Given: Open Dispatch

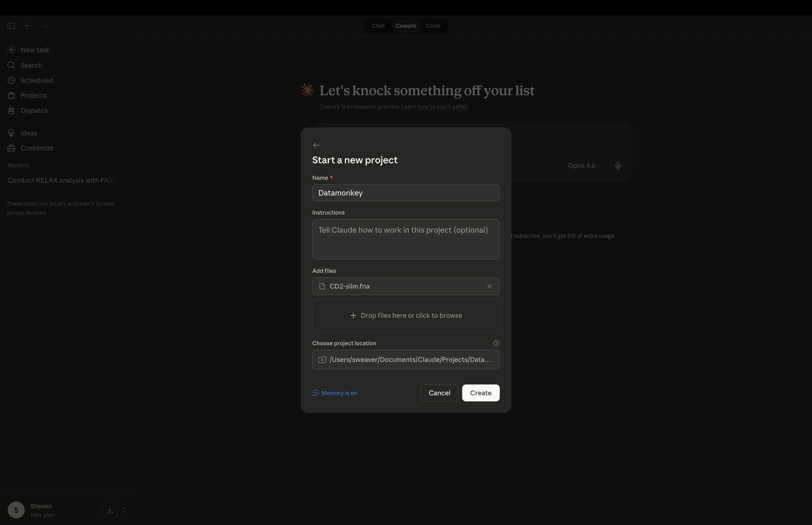Looking at the screenshot, I should point(34,110).
